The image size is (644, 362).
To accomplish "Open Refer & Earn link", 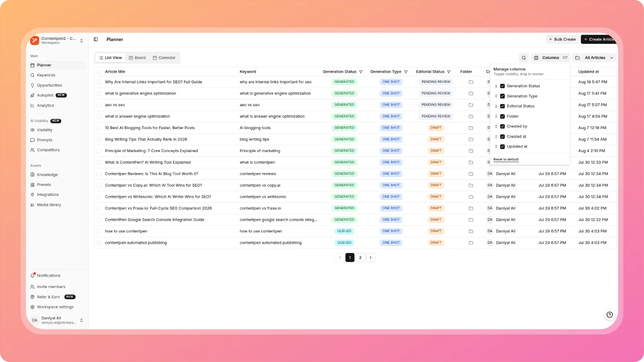I will 48,297.
